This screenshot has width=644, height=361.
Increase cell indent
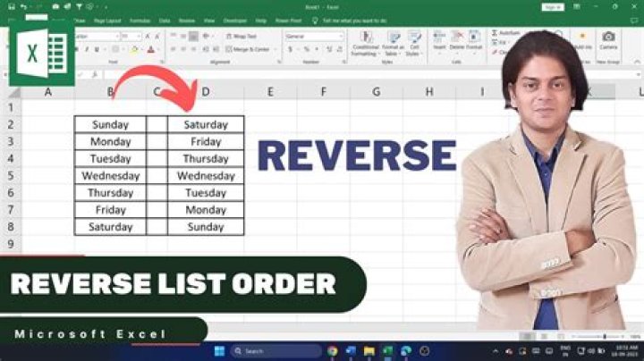tap(216, 49)
